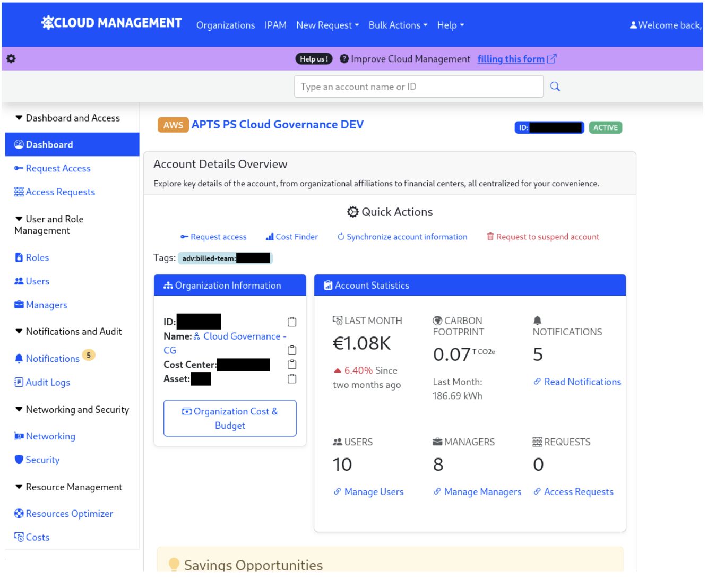The image size is (707, 588).
Task: Open Security in the sidebar
Action: point(37,460)
